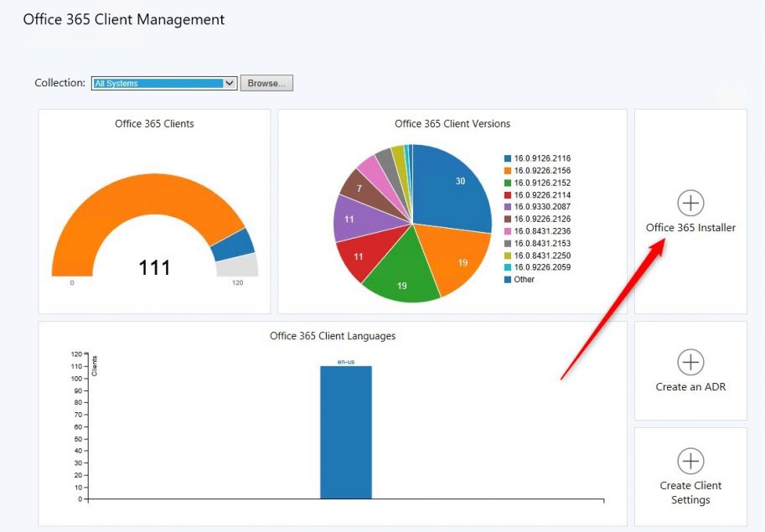Click the cyan legend swatch for 16.0.9226.2059

click(x=508, y=267)
